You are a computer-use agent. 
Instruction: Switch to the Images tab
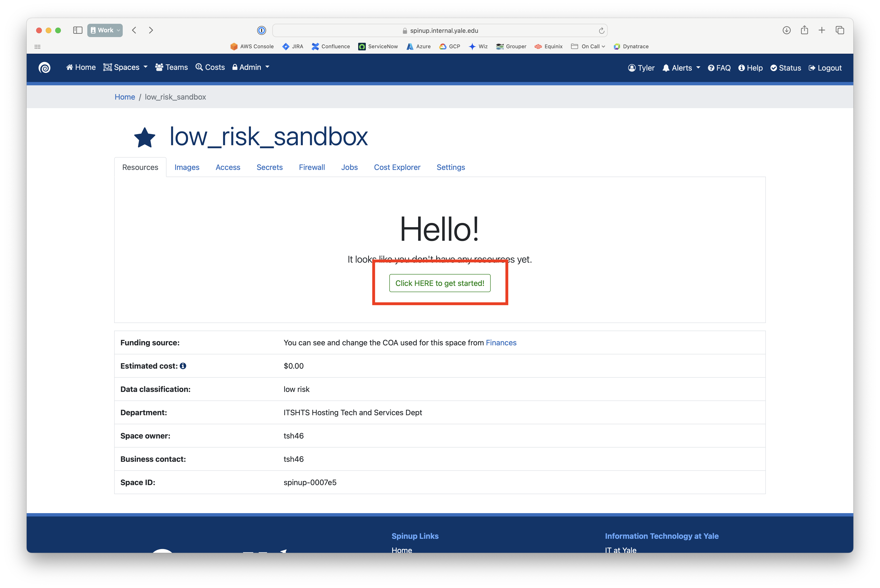click(187, 167)
